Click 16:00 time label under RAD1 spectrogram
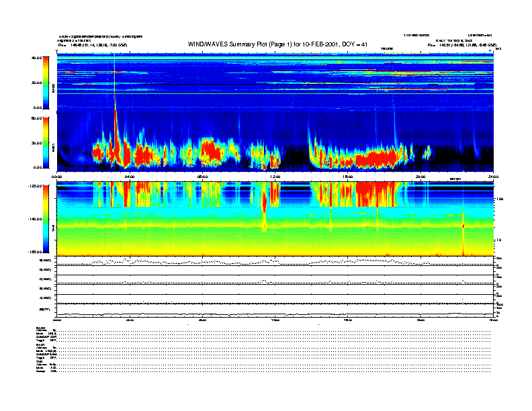 [348, 177]
